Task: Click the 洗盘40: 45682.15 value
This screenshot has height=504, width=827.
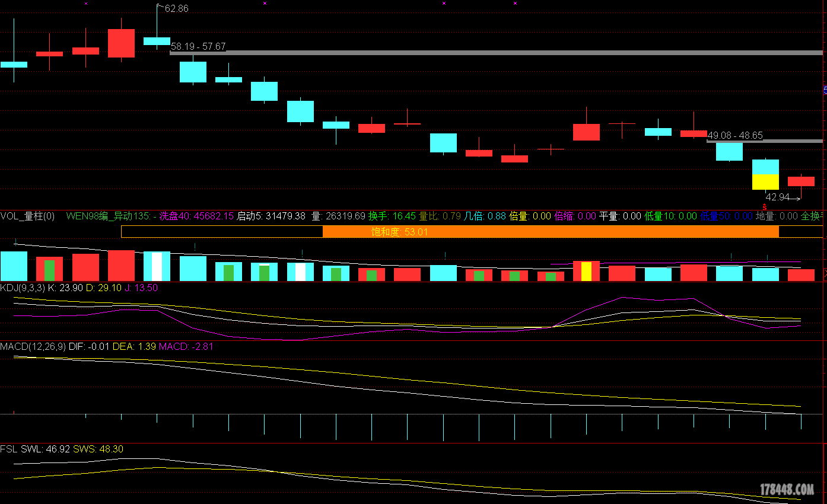Action: 196,216
